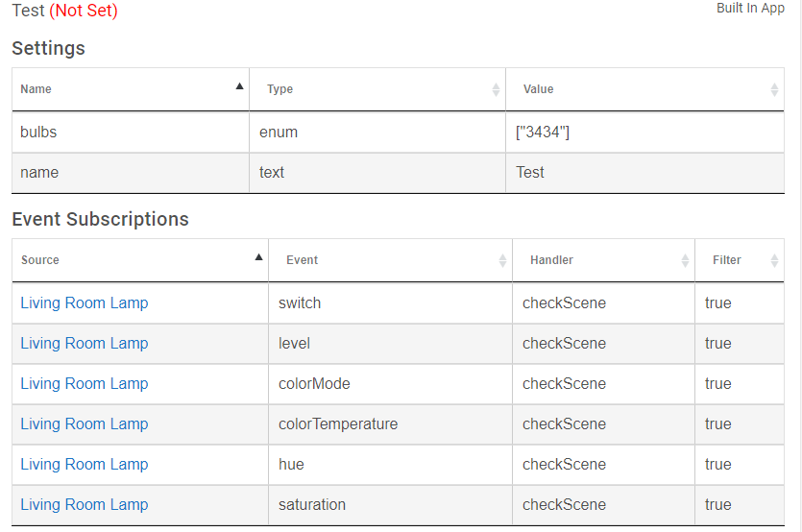
Task: Open Living Room Lamp link in hue row
Action: click(x=85, y=465)
